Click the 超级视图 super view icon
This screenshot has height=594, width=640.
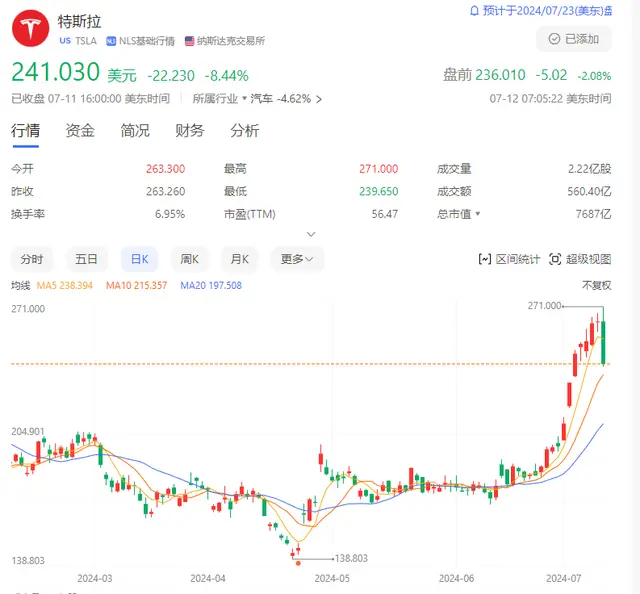tap(555, 259)
